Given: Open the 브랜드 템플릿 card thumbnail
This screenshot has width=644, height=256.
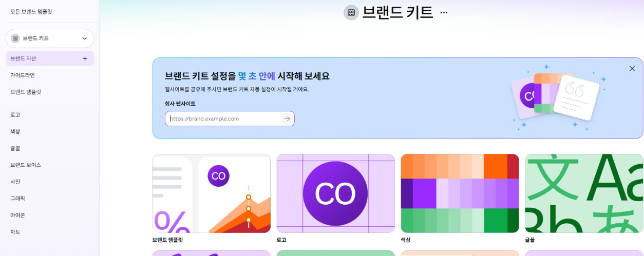Looking at the screenshot, I should (212, 193).
